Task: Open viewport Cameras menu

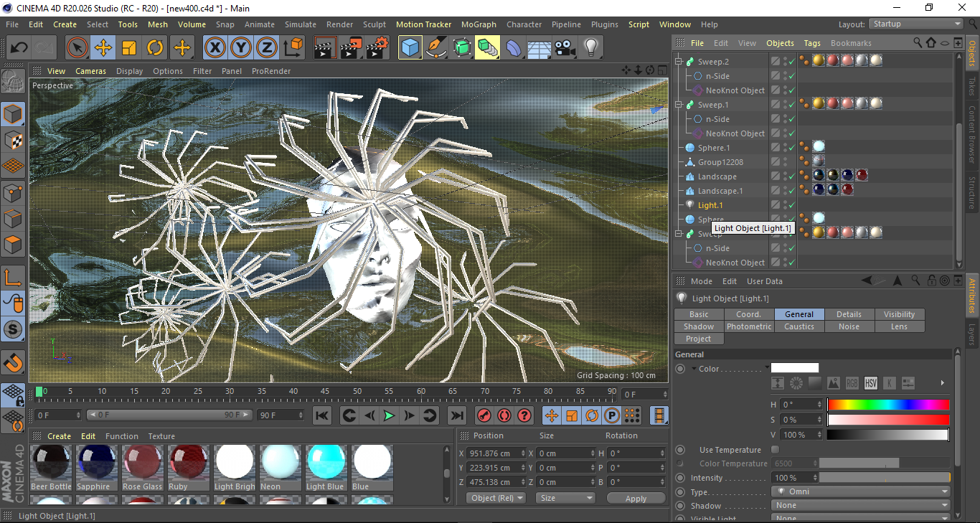Action: point(90,71)
